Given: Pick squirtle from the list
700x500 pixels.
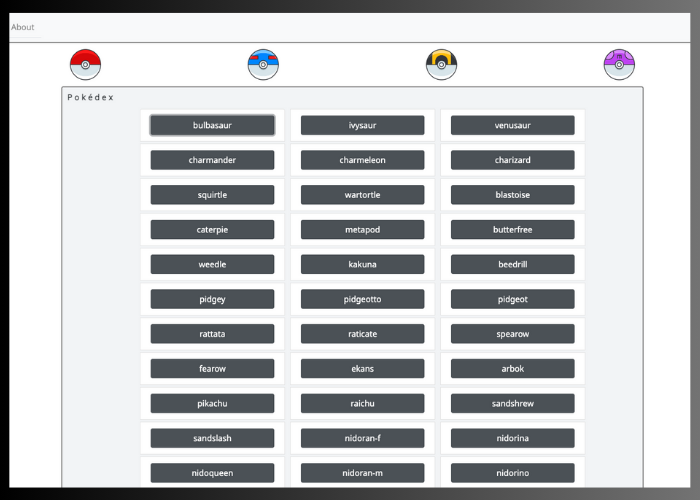Looking at the screenshot, I should [212, 195].
